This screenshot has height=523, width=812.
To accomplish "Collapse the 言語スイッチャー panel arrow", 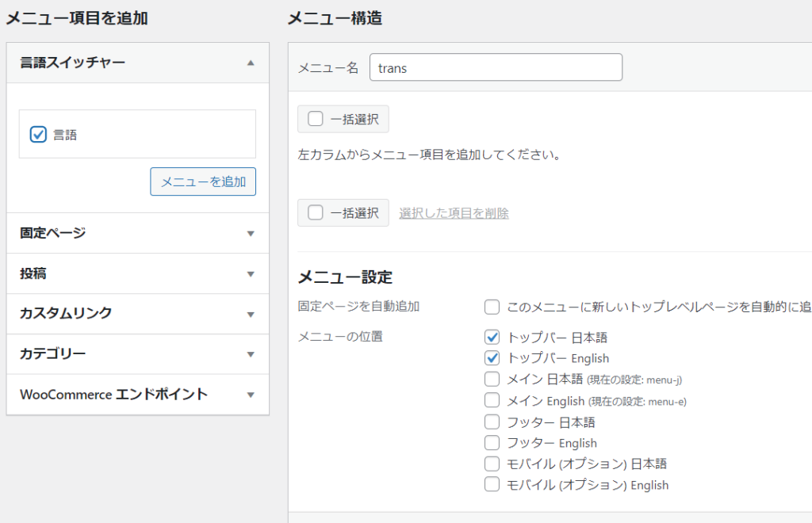I will click(x=251, y=63).
